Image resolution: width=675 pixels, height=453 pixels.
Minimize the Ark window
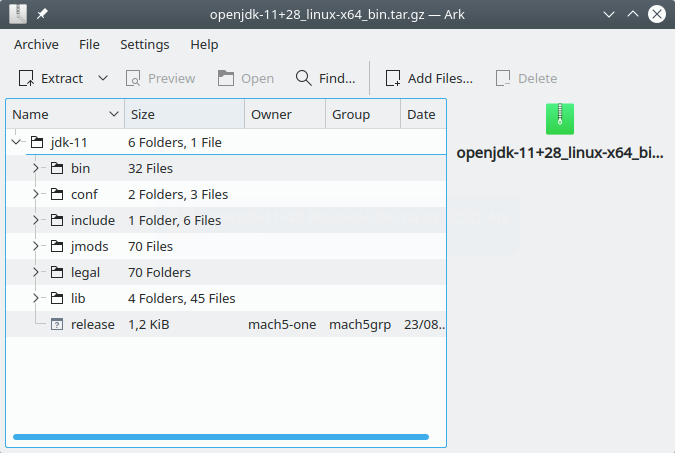tap(609, 14)
